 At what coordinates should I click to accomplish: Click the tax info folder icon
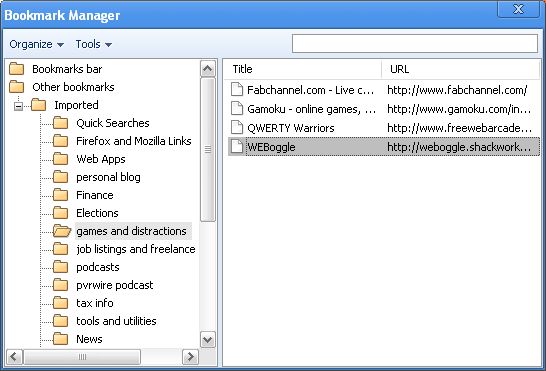[61, 303]
